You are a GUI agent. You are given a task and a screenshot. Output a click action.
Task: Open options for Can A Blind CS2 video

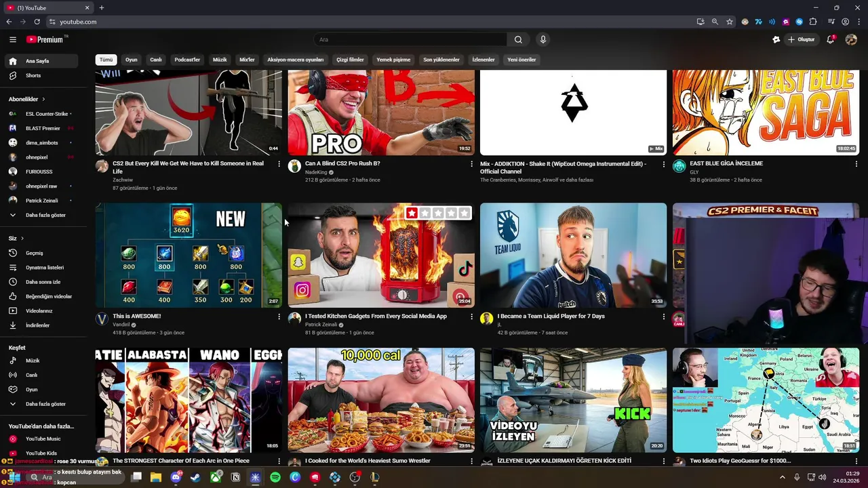(x=471, y=164)
